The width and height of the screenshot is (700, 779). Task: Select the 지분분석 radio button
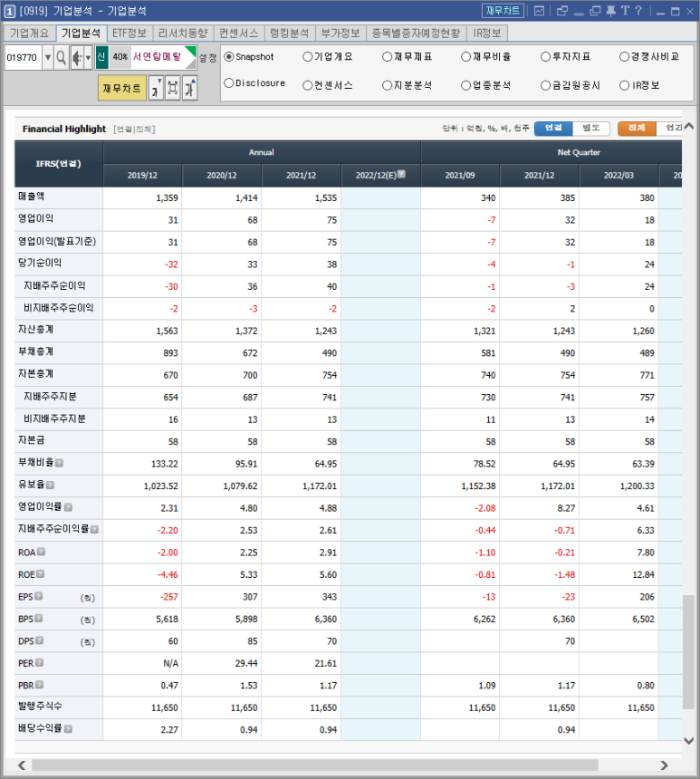point(387,85)
